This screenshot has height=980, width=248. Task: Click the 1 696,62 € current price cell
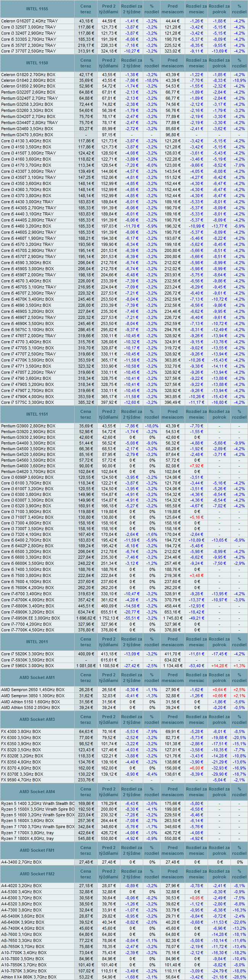coord(86,618)
